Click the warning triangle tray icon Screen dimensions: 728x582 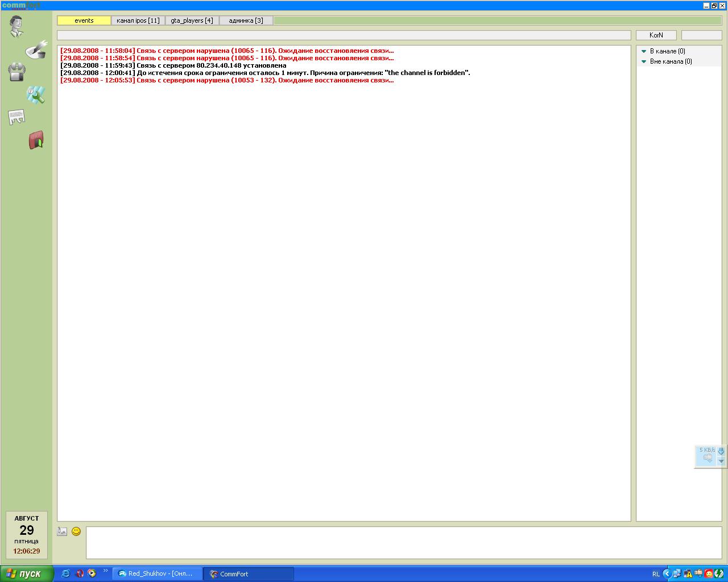[688, 573]
